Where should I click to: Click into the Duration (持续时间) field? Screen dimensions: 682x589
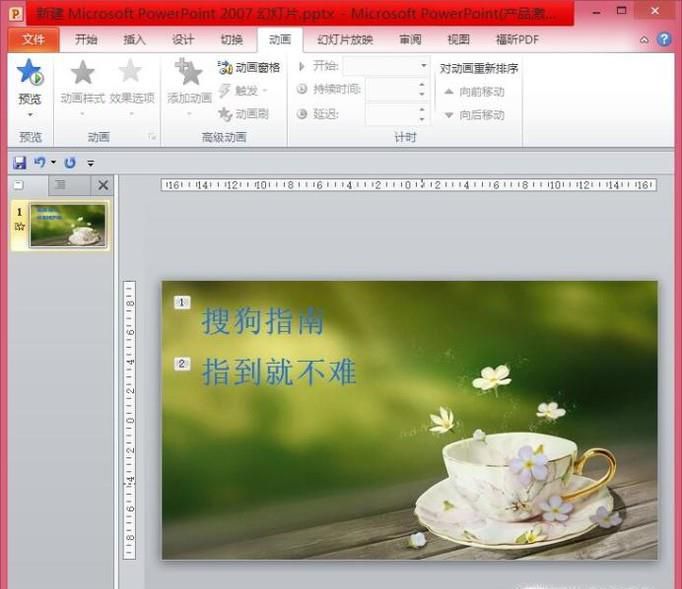pyautogui.click(x=391, y=89)
